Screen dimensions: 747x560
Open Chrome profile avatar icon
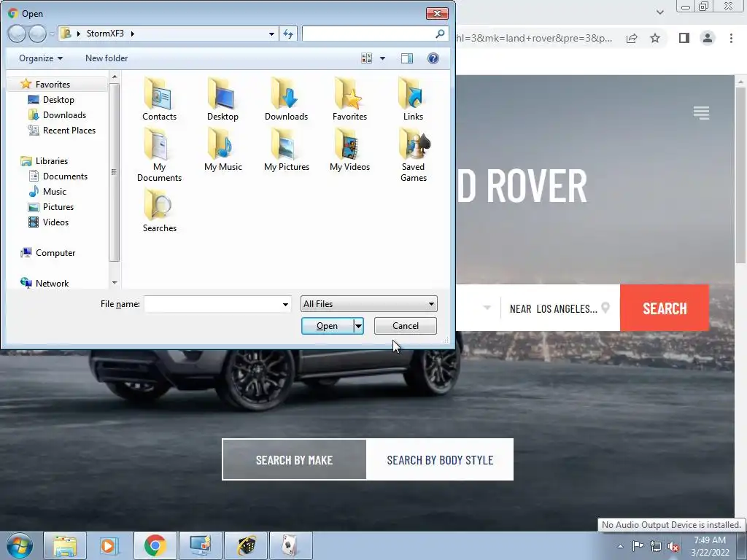(708, 38)
